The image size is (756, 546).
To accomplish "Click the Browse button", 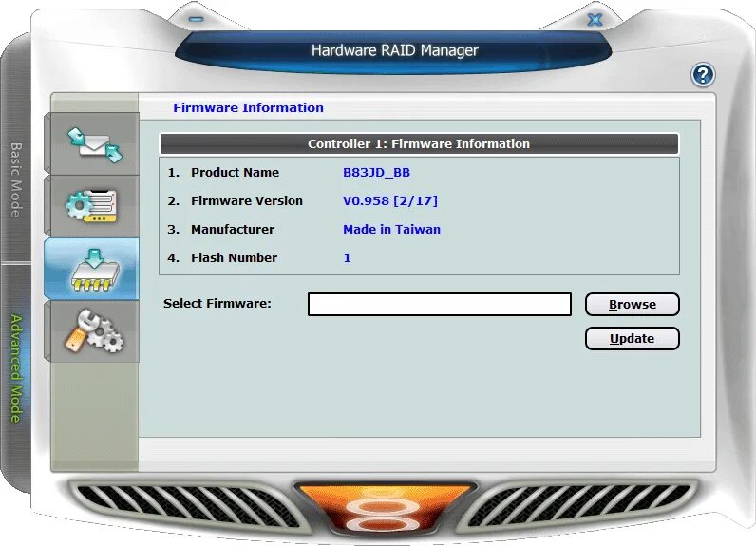I will [x=633, y=305].
